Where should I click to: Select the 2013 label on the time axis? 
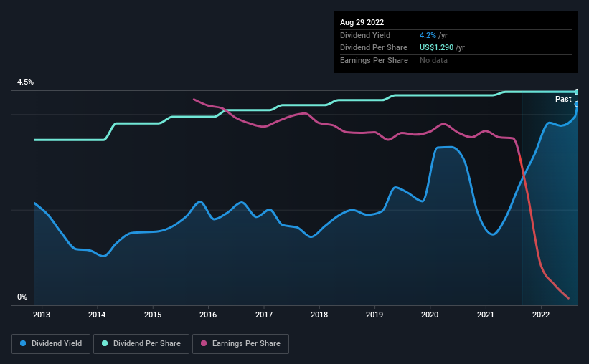point(42,315)
